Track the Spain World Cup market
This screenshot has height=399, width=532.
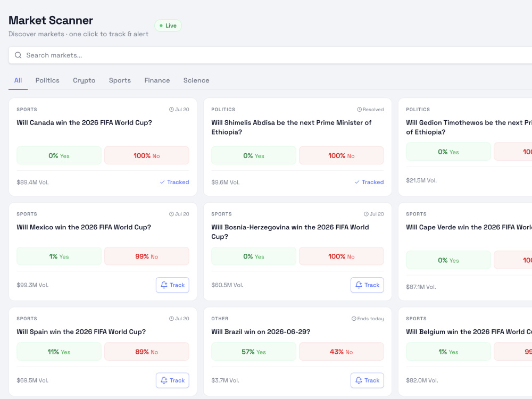coord(172,380)
